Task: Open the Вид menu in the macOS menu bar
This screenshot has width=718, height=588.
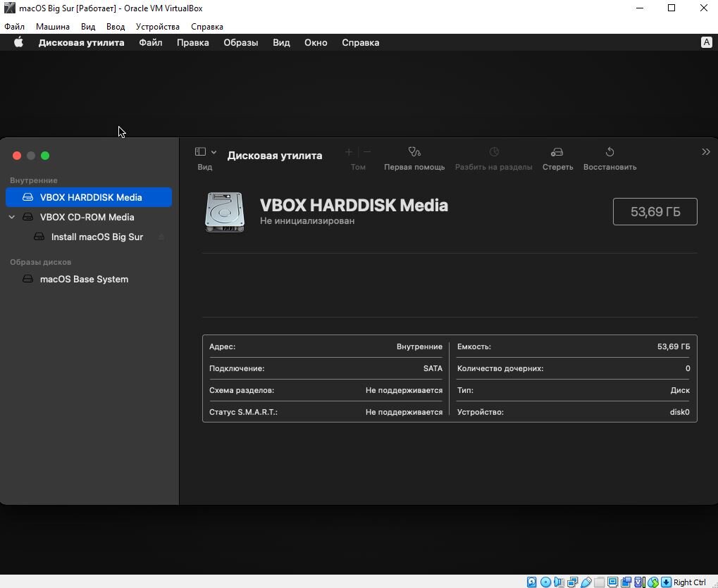Action: point(281,42)
